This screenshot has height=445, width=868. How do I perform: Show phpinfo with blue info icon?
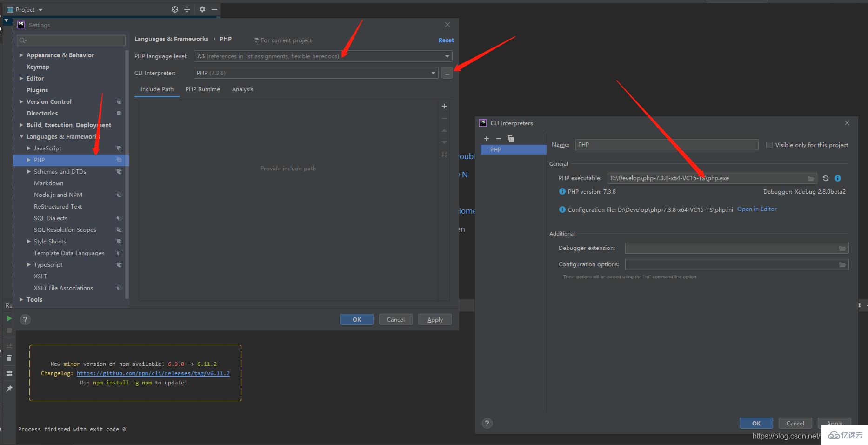(x=838, y=178)
